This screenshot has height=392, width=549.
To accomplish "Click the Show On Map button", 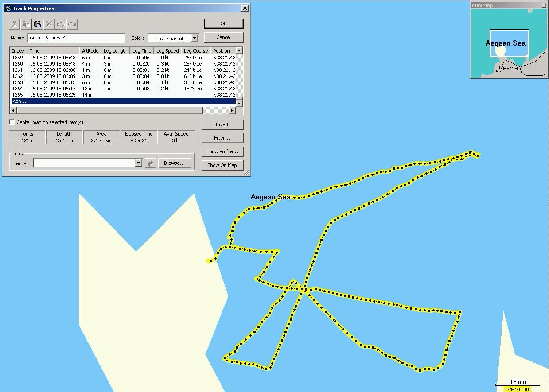I will pyautogui.click(x=222, y=165).
